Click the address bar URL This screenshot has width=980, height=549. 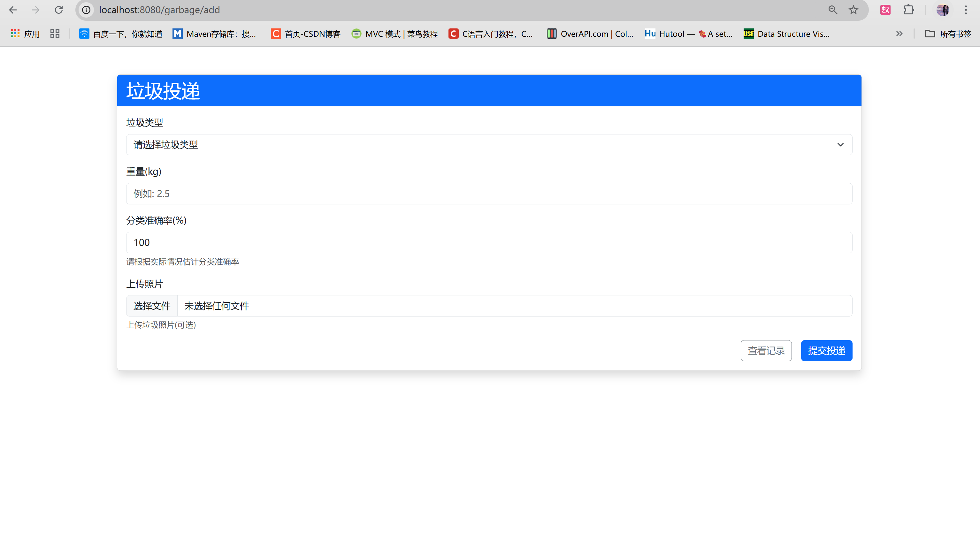(x=159, y=10)
